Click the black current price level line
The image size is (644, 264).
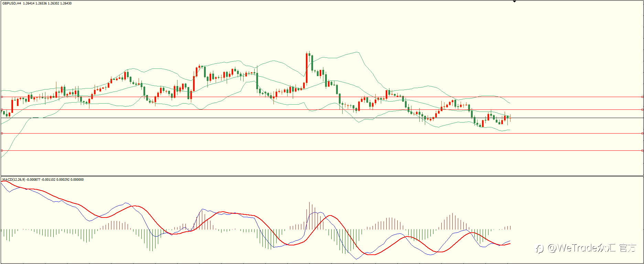coord(322,118)
